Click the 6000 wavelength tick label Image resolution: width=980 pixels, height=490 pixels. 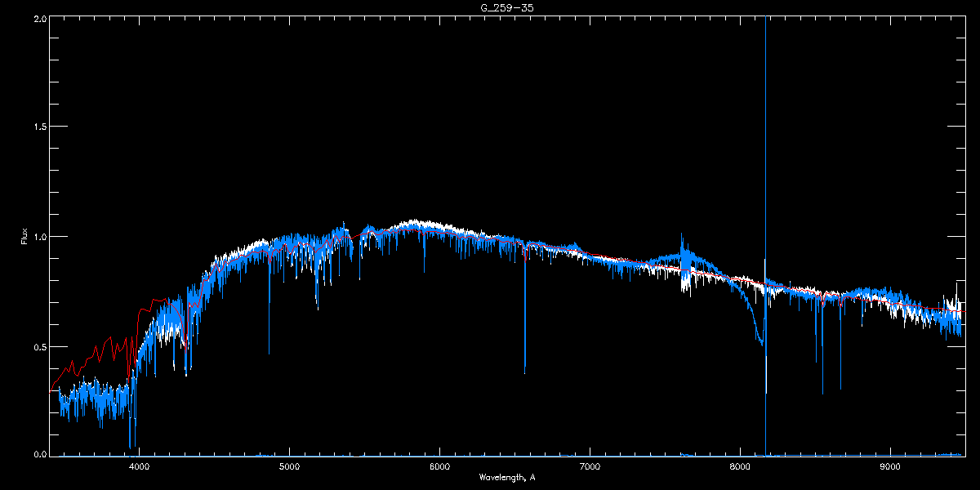(439, 467)
